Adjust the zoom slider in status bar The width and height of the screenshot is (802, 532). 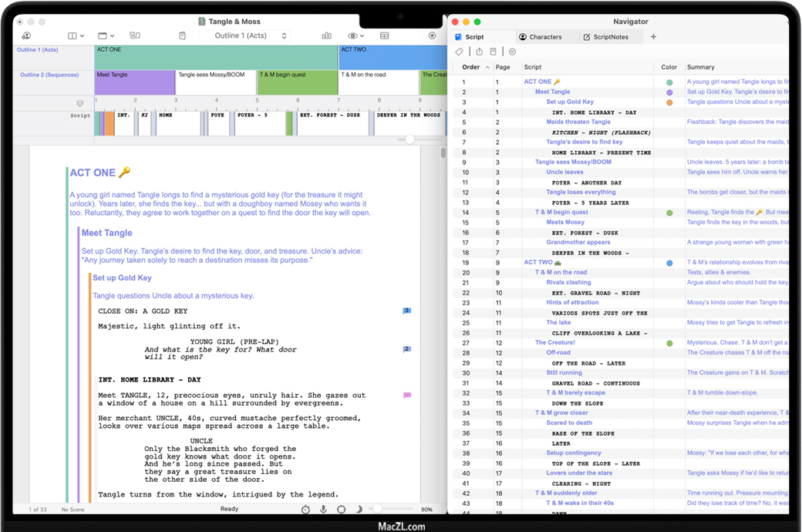(379, 509)
